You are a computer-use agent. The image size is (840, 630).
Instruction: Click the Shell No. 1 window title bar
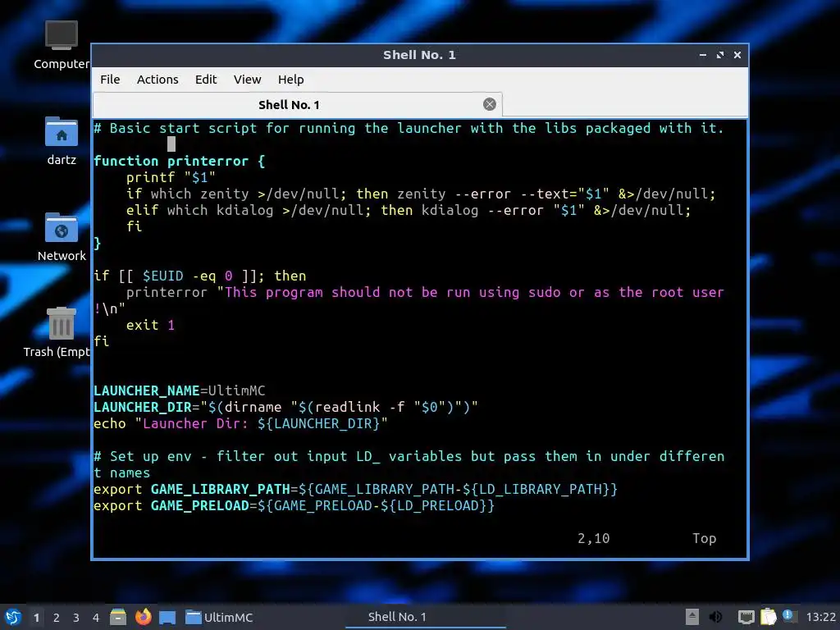pos(419,55)
